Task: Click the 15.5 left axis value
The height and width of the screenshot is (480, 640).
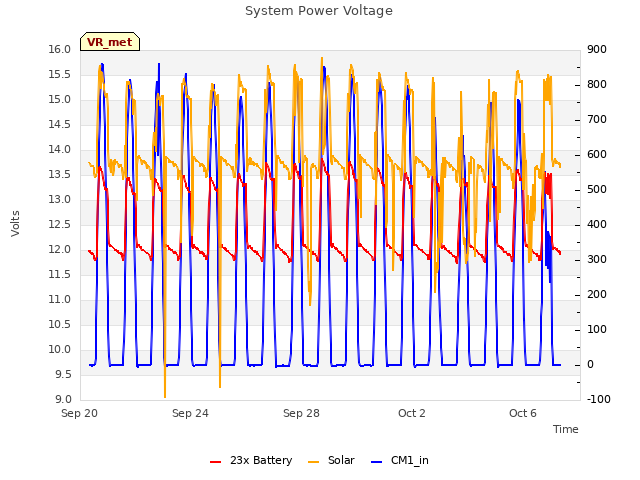Action: (60, 75)
